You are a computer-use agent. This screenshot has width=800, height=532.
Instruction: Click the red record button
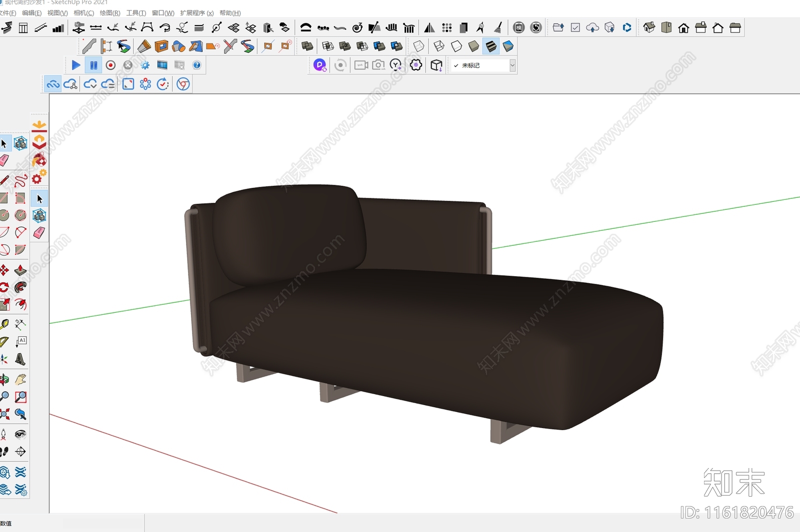click(111, 65)
